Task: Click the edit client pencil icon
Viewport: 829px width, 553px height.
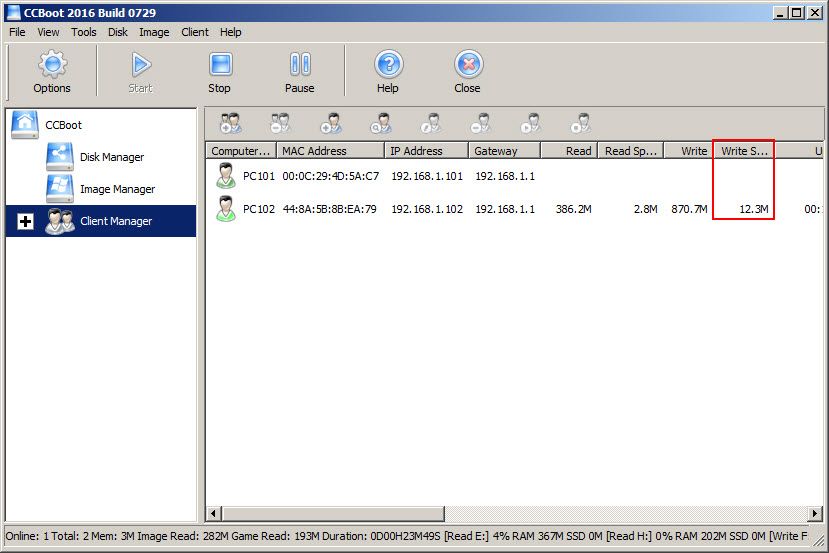Action: click(x=431, y=123)
